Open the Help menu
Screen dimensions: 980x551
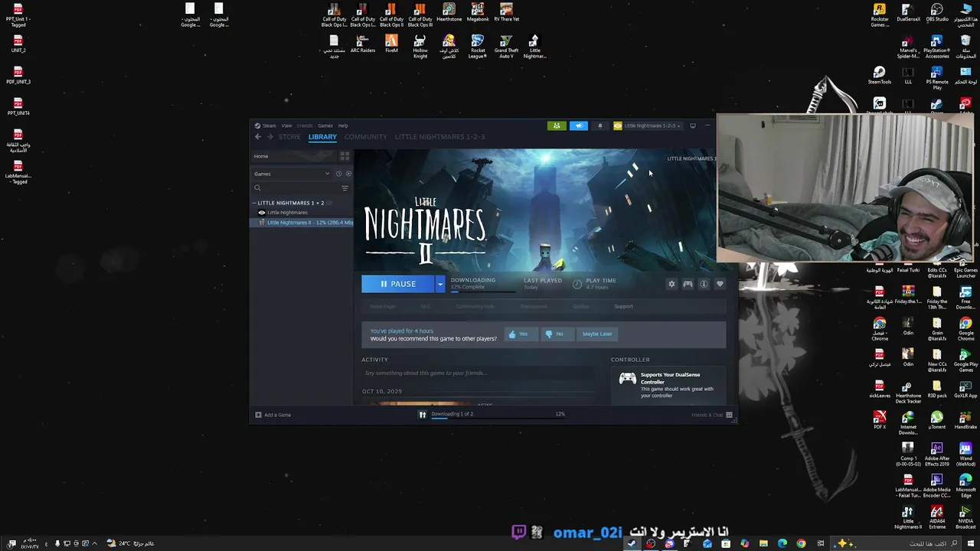(x=343, y=126)
